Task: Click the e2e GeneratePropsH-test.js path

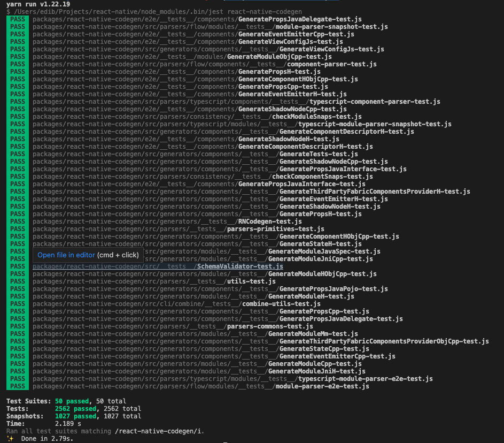Action: [x=176, y=72]
